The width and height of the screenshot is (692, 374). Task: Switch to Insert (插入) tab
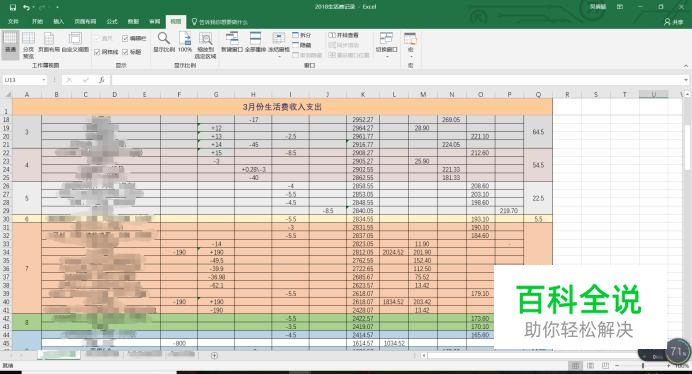(x=59, y=22)
